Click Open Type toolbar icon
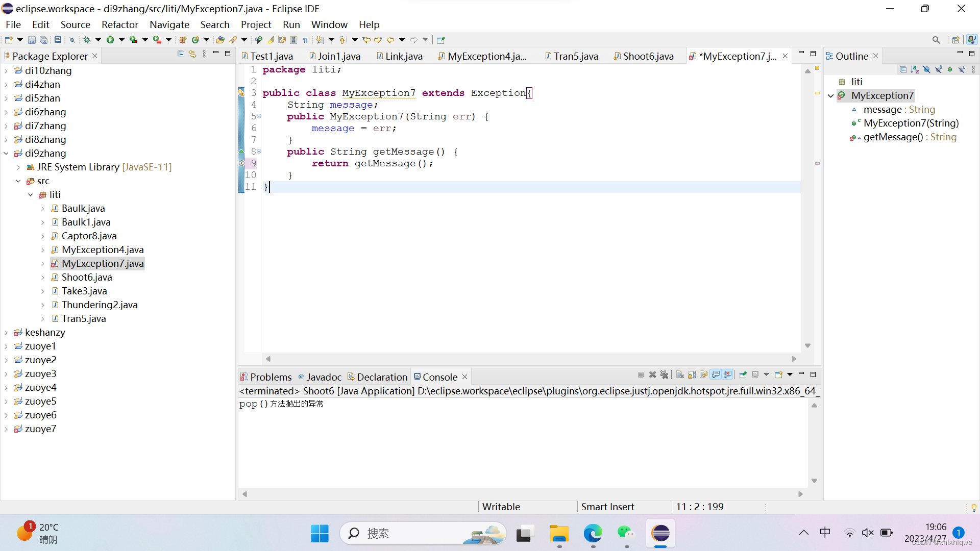 coord(220,40)
